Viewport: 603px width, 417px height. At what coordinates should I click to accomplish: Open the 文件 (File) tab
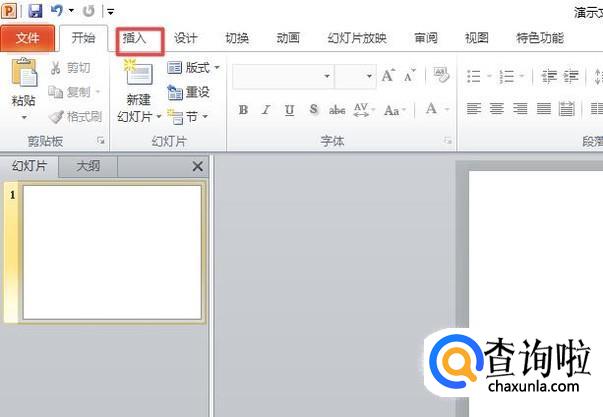pos(28,38)
